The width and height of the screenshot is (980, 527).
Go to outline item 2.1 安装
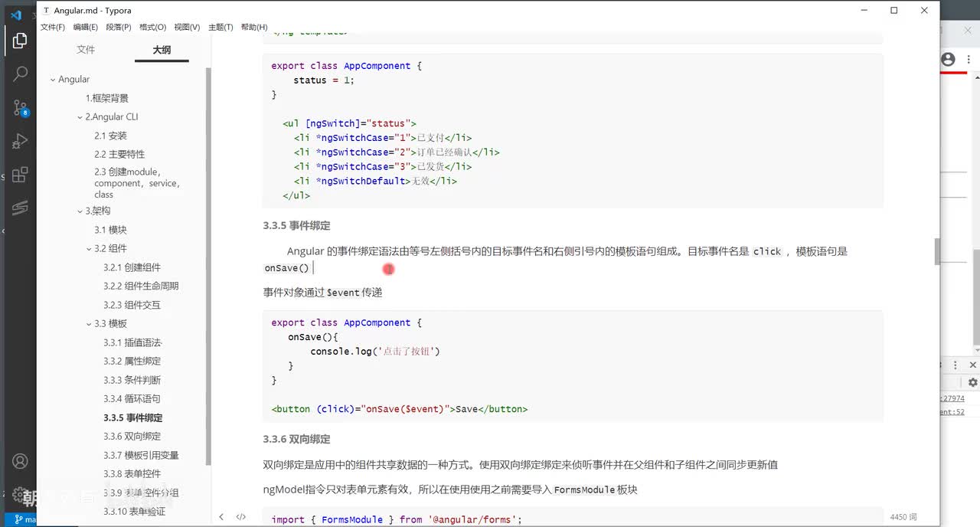111,136
